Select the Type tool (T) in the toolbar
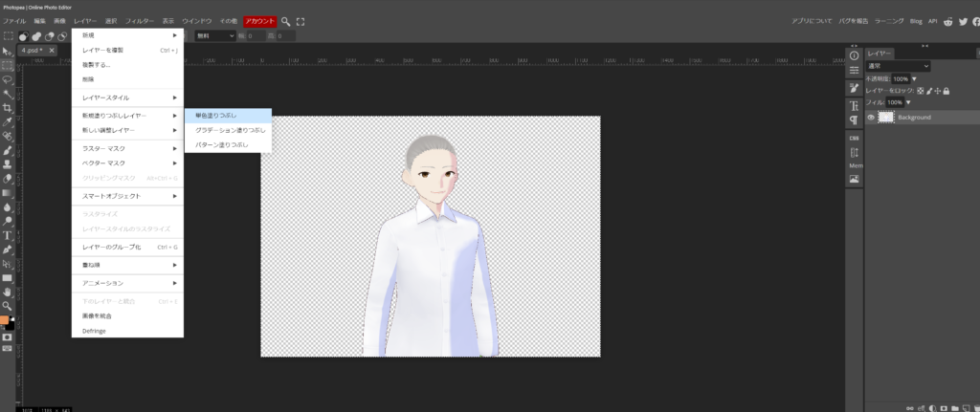Screen dimensions: 980x412 tap(7, 234)
